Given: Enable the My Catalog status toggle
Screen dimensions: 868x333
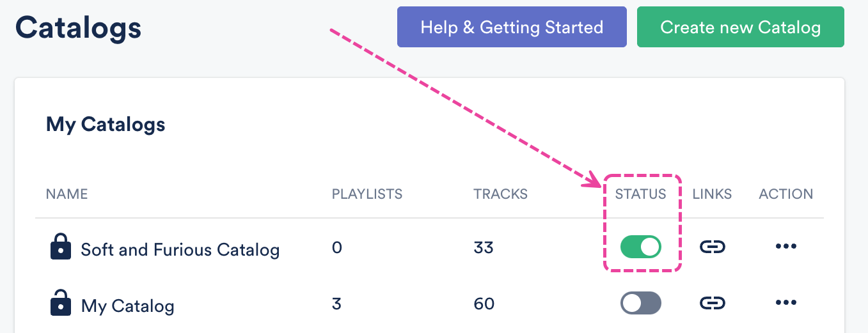Looking at the screenshot, I should (x=640, y=303).
